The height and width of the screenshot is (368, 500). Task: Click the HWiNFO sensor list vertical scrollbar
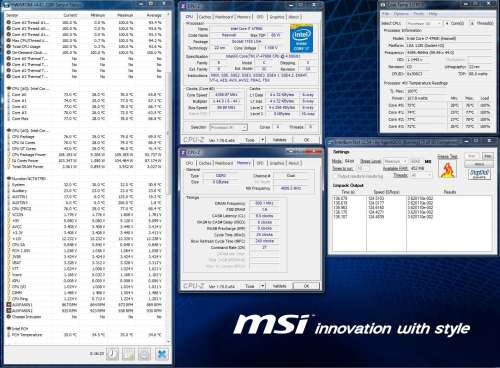(x=168, y=133)
